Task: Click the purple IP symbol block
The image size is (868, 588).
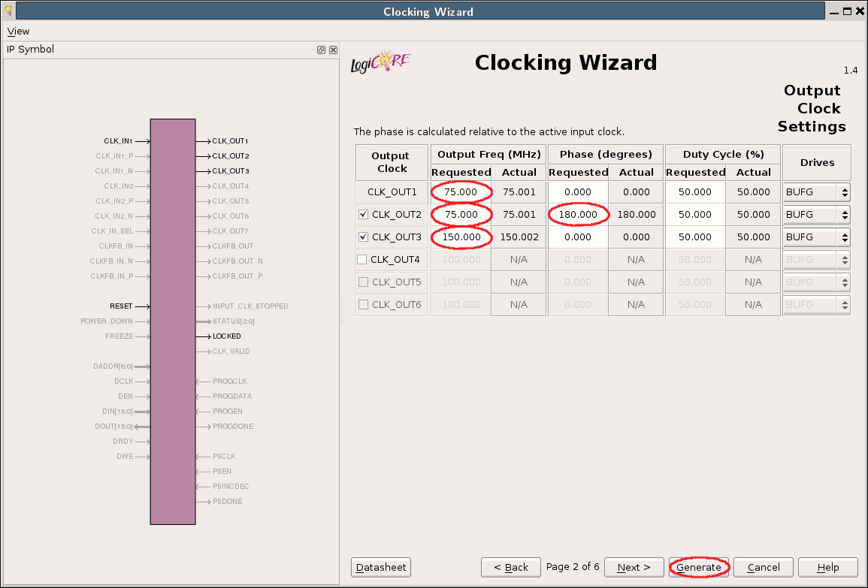Action: coord(173,321)
